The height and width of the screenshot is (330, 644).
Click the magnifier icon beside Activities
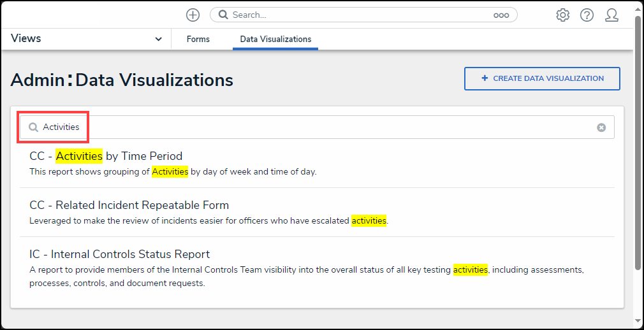(x=33, y=127)
